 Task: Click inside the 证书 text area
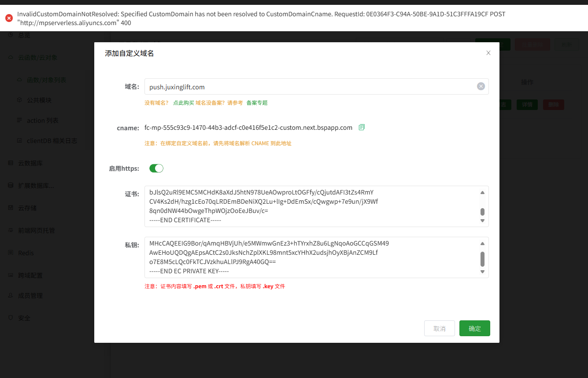316,206
